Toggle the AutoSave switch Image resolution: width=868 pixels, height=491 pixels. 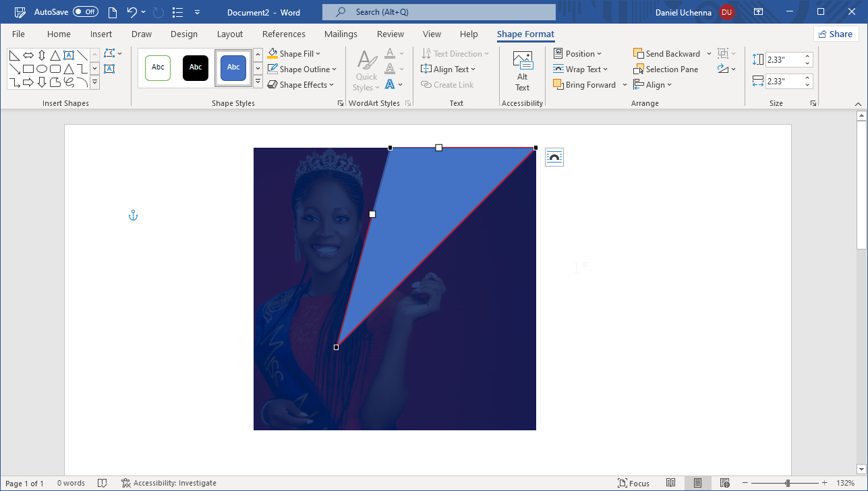tap(85, 12)
